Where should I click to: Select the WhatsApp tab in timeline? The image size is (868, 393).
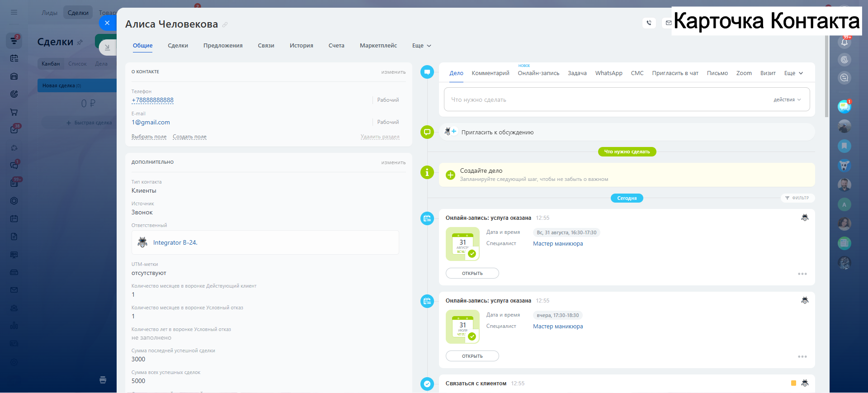pyautogui.click(x=609, y=73)
